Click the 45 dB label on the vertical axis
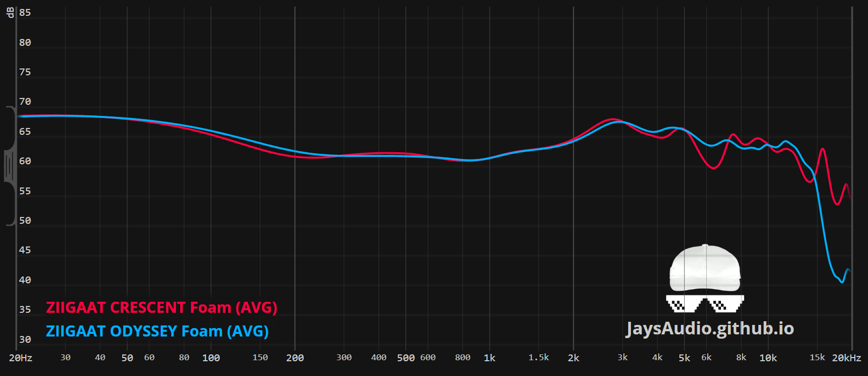Screen dimensions: 868x376 [25, 250]
